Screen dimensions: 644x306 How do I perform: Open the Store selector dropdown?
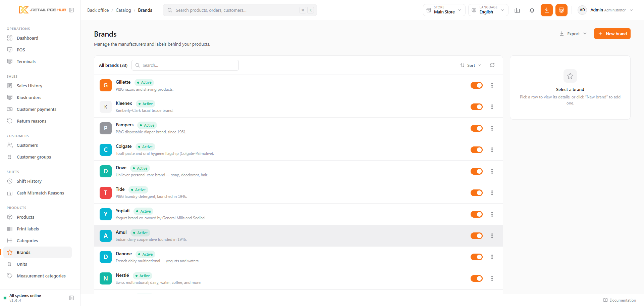click(x=444, y=10)
